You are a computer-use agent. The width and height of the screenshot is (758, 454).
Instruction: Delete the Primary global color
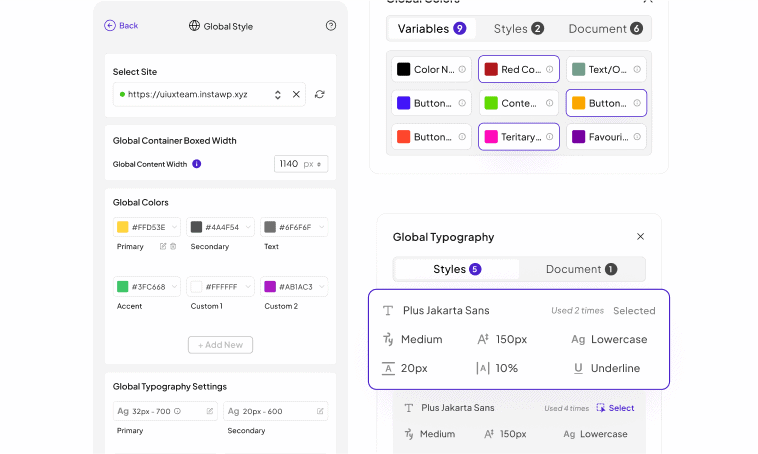(173, 246)
